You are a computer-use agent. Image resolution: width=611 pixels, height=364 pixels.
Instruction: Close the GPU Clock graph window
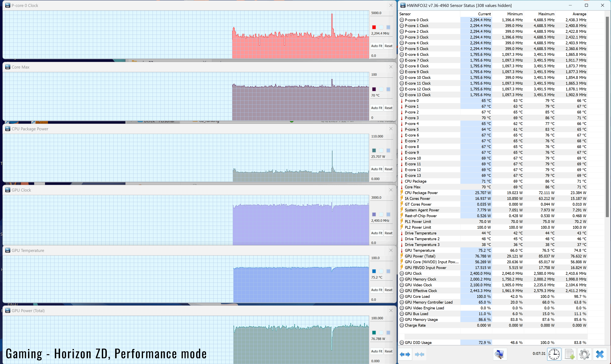click(x=391, y=190)
